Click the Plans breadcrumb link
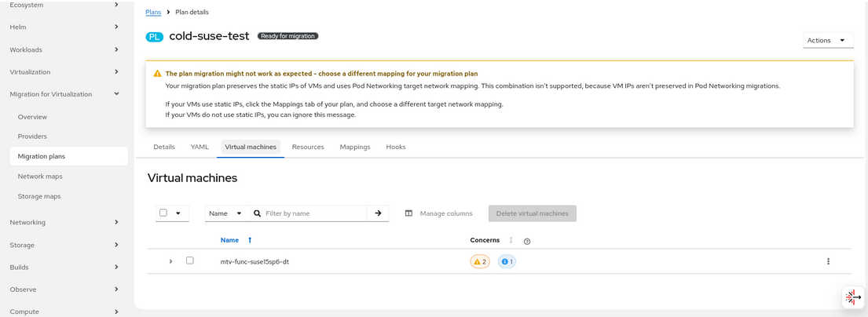 tap(153, 13)
